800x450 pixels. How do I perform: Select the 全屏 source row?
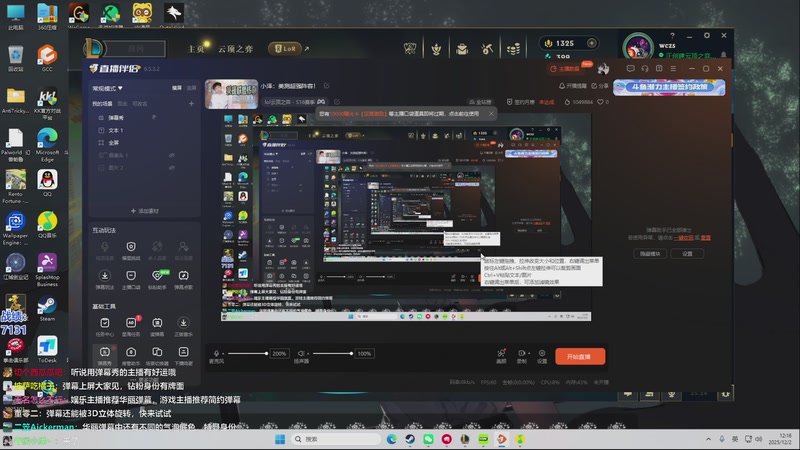tap(144, 142)
